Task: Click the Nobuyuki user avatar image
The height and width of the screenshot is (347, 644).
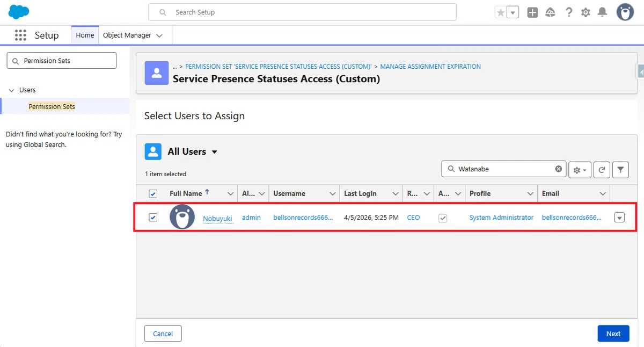Action: pos(182,218)
